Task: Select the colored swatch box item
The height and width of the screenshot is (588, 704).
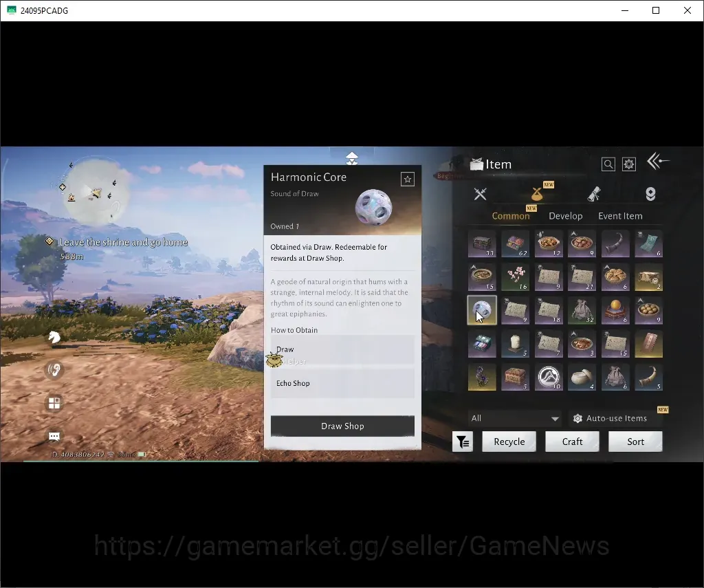Action: 482,344
